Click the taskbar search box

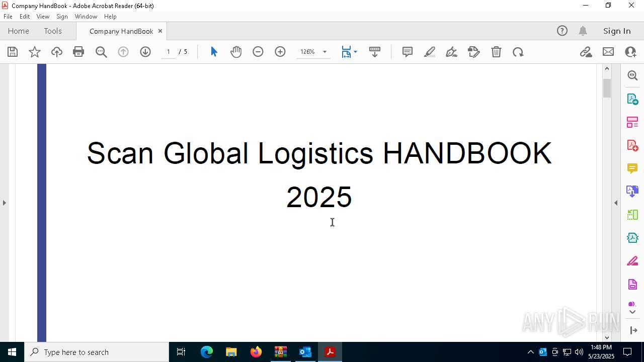(x=97, y=352)
